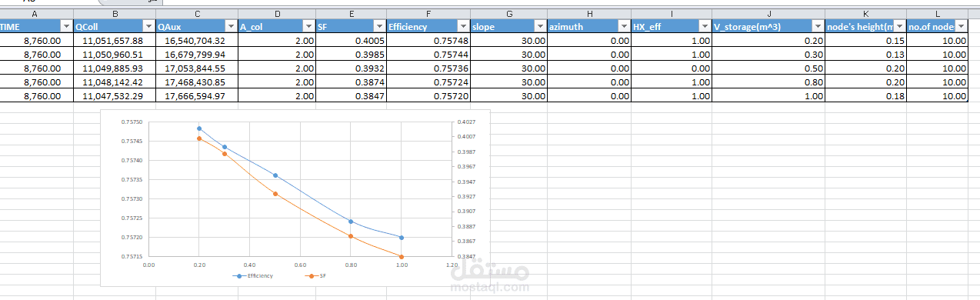Click the chart axis label 0.75750
This screenshot has width=980, height=300.
(132, 122)
